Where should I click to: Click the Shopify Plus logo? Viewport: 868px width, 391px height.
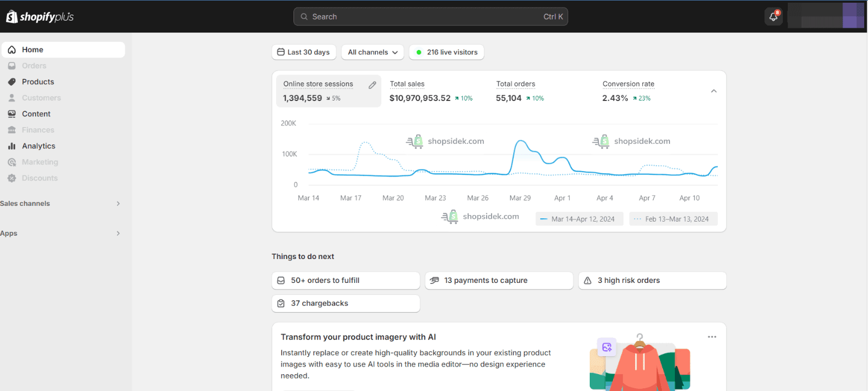(40, 17)
